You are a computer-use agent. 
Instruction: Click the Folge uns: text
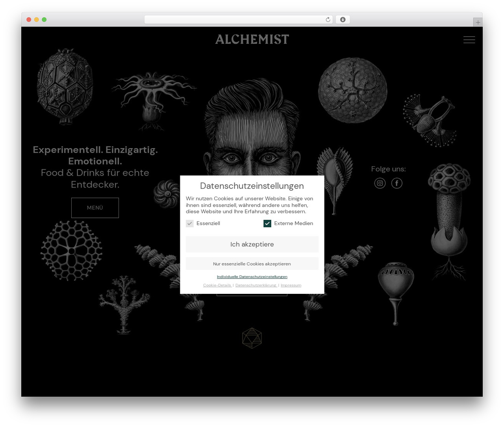point(388,169)
